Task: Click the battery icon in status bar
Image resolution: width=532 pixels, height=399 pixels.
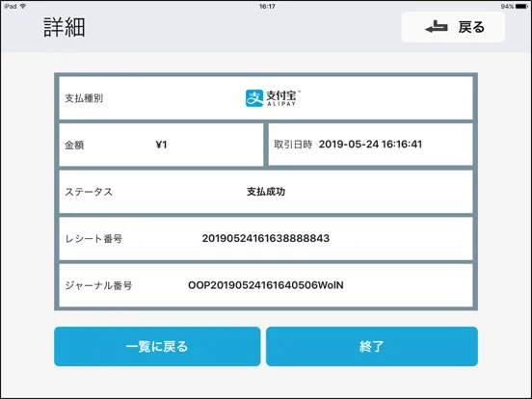Action: (x=521, y=7)
